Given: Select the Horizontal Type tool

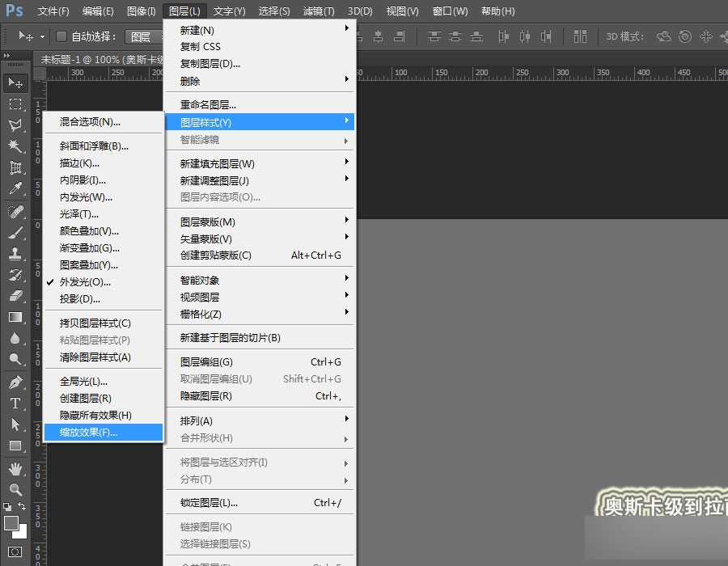Looking at the screenshot, I should point(15,403).
